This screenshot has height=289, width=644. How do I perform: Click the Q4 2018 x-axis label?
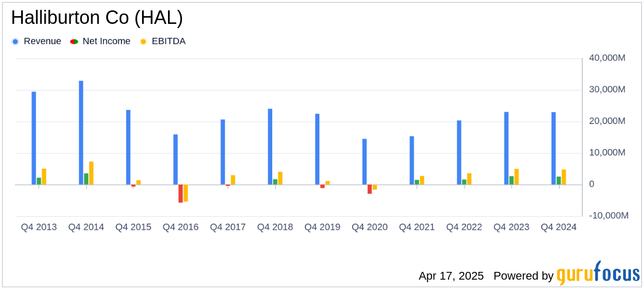click(x=275, y=227)
